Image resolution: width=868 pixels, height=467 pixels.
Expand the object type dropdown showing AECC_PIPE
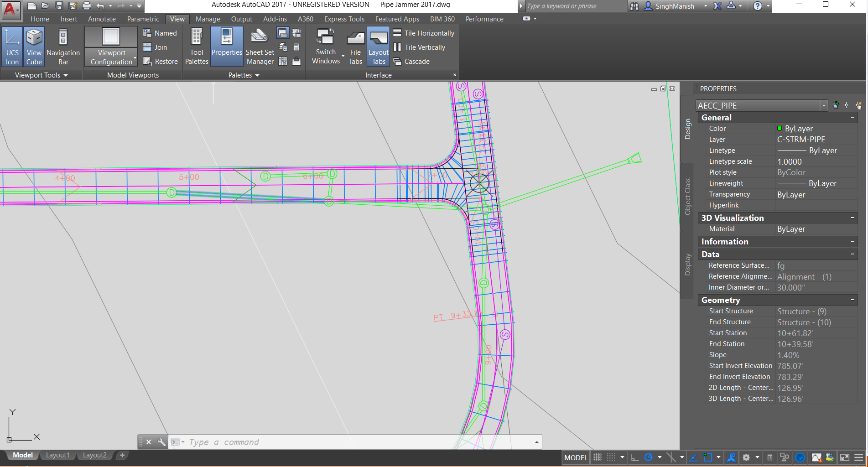[x=823, y=105]
